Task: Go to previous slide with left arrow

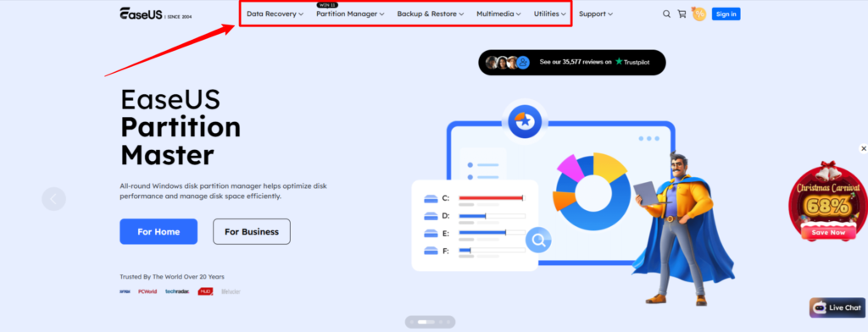Action: (53, 199)
